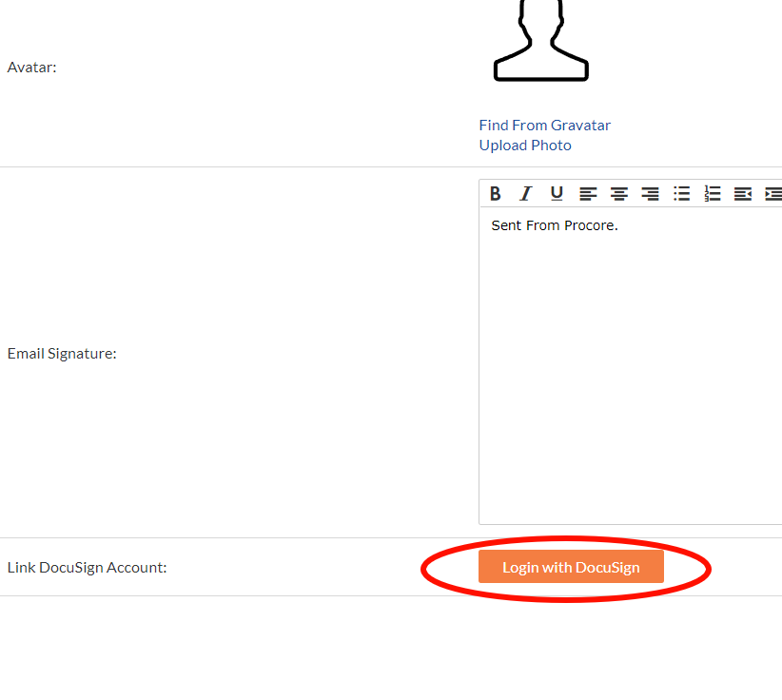
Task: Insert a numbered list in signature
Action: [x=713, y=193]
